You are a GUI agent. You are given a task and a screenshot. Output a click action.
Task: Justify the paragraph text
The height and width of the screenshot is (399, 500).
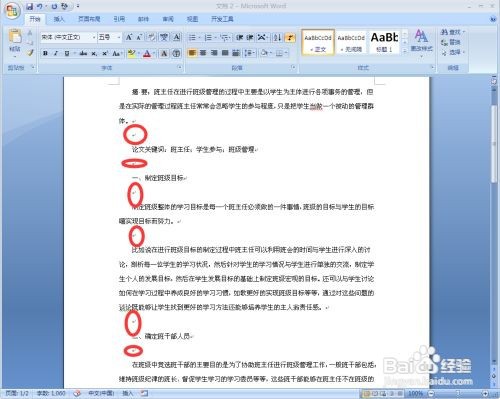coord(225,53)
